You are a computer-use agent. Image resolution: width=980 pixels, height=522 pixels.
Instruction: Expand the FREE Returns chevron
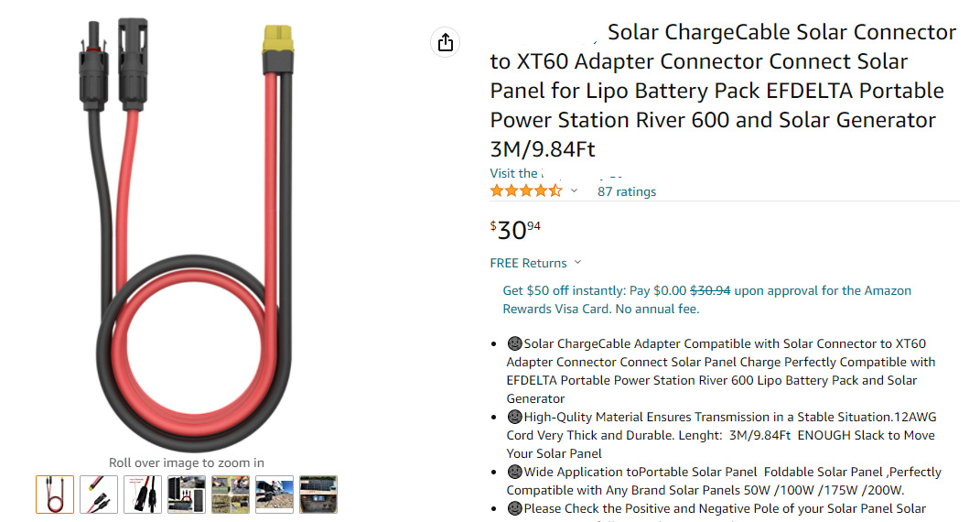tap(577, 263)
